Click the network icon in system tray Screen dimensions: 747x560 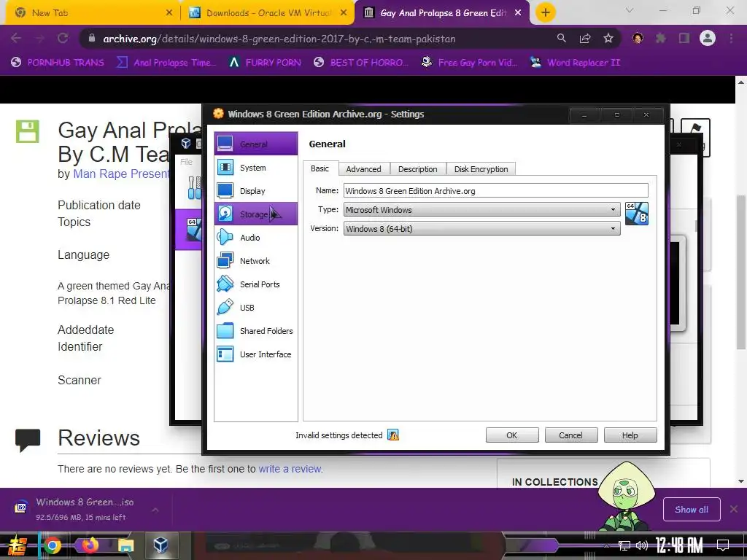(x=624, y=545)
